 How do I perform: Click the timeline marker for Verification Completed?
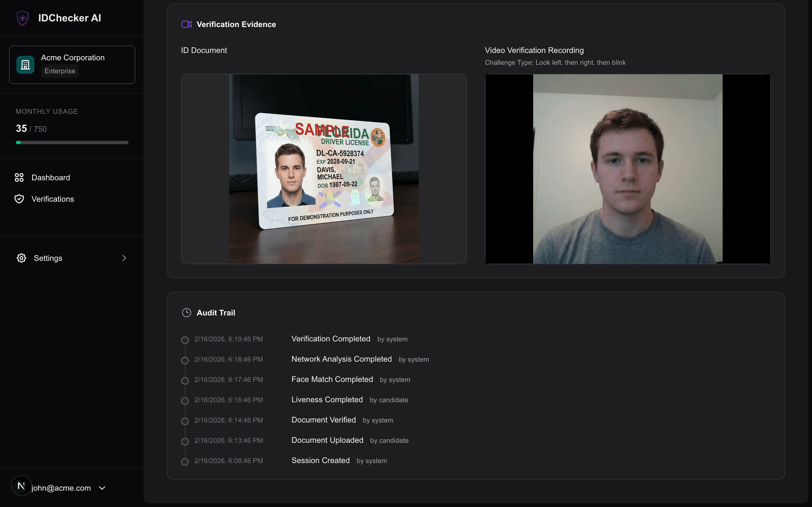pos(185,340)
